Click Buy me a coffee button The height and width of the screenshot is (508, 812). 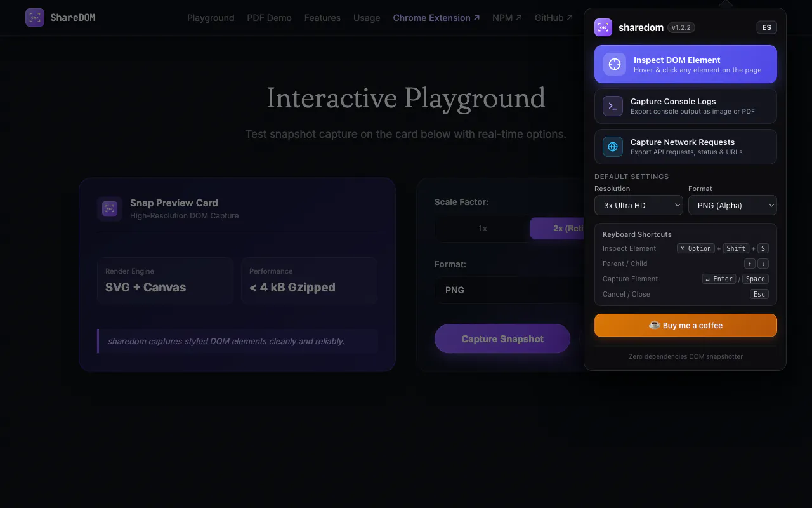(686, 325)
